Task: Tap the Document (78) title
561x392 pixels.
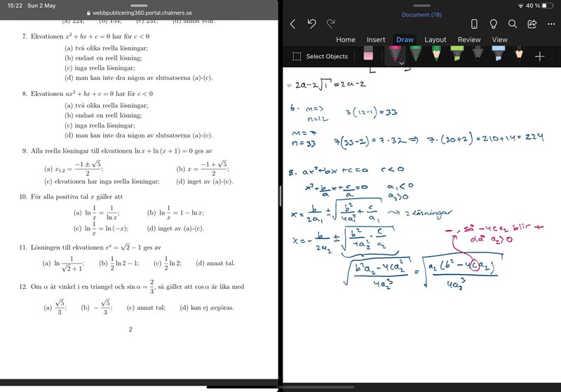Action: tap(421, 15)
